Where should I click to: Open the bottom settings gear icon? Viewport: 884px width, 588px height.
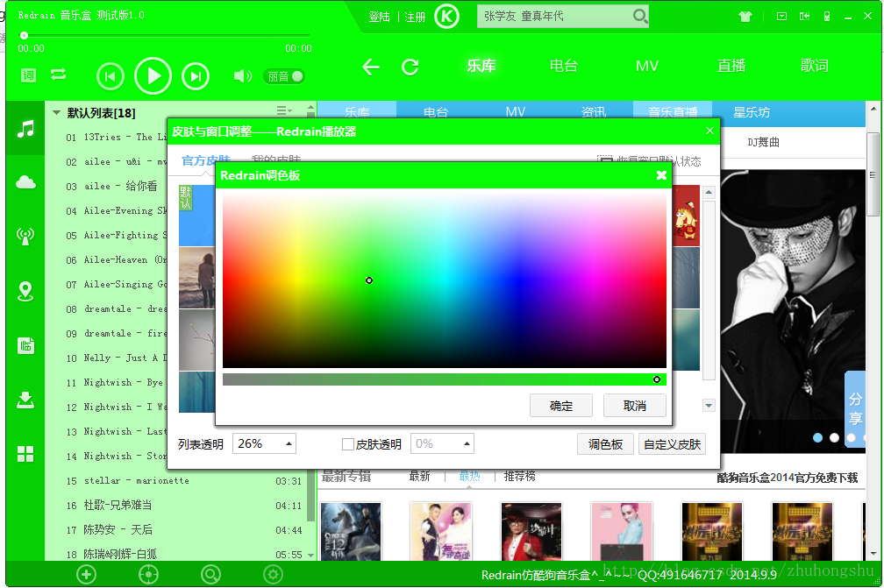tap(273, 575)
